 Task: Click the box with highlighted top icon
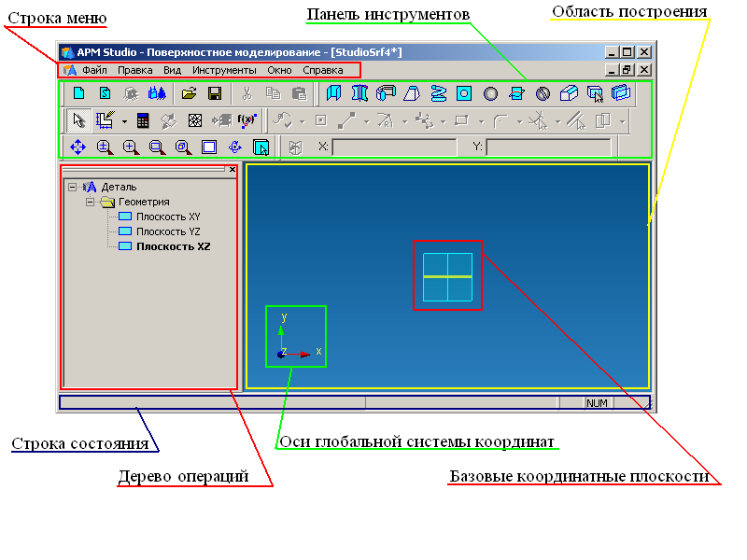click(x=569, y=92)
